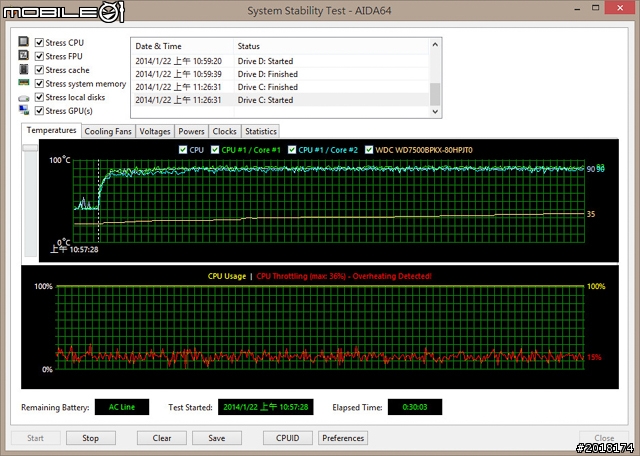
Task: Disable the Stress GPU(s) checkbox
Action: [39, 111]
